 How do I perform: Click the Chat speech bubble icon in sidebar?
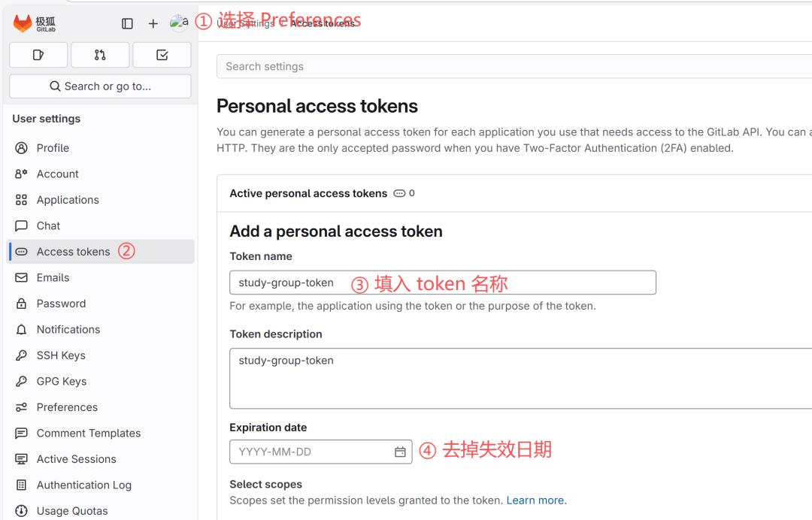20,225
